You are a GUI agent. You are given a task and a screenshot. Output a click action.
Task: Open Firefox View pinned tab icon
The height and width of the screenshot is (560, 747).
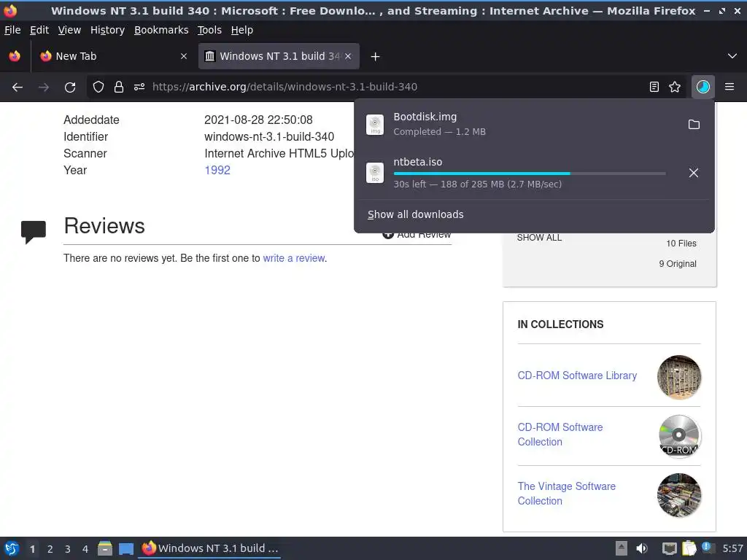pos(15,56)
